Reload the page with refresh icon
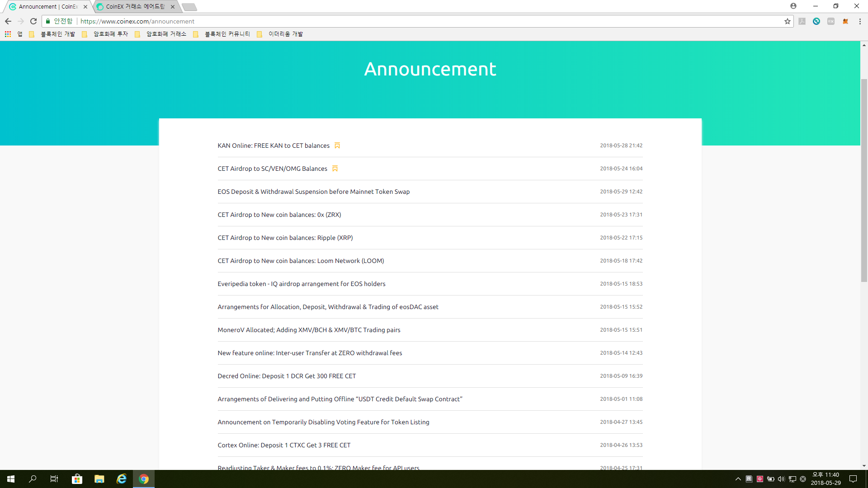868x488 pixels. 33,21
